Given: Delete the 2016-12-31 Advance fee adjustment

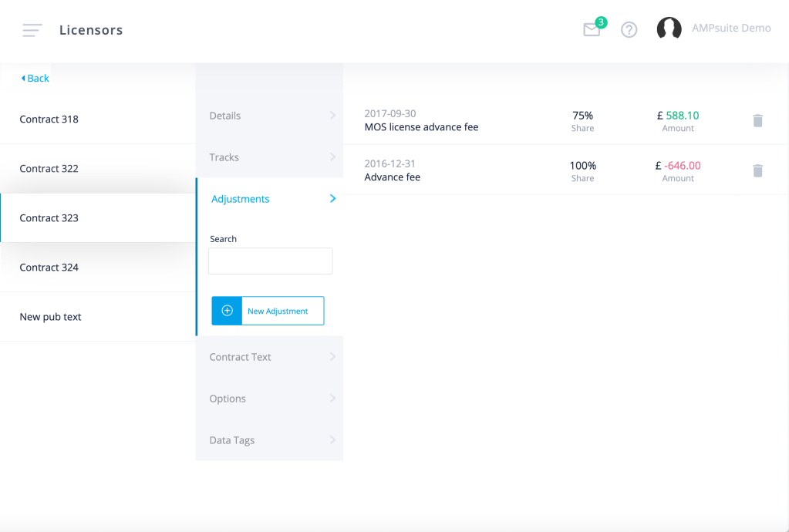Looking at the screenshot, I should (x=758, y=170).
